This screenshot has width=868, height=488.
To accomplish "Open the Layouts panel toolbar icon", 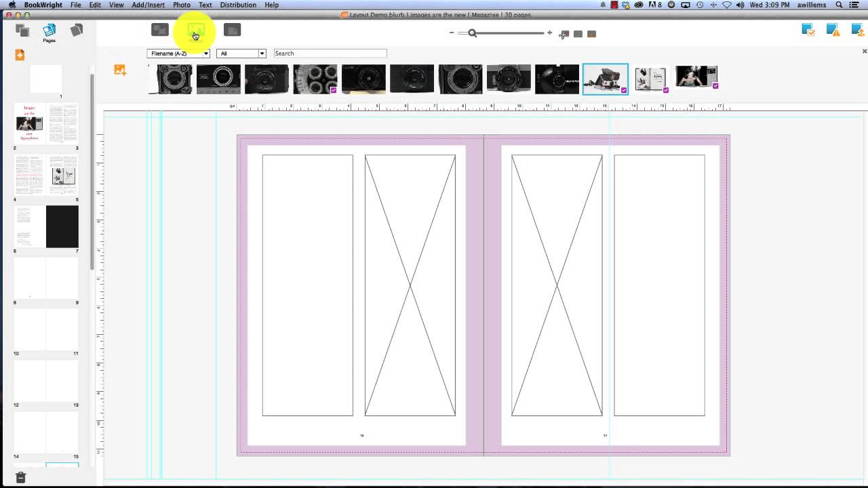I will 159,30.
